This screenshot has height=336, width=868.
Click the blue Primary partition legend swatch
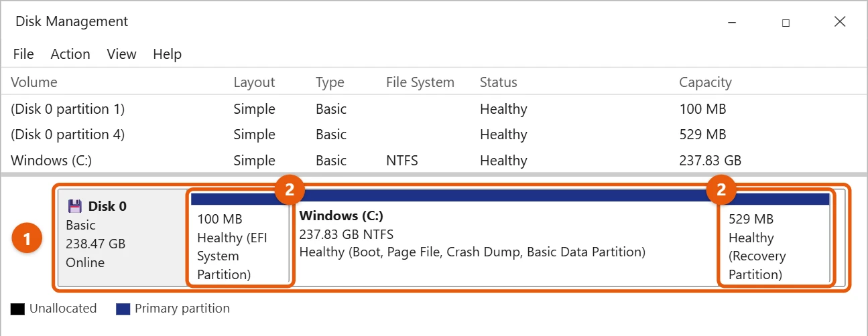pyautogui.click(x=123, y=309)
